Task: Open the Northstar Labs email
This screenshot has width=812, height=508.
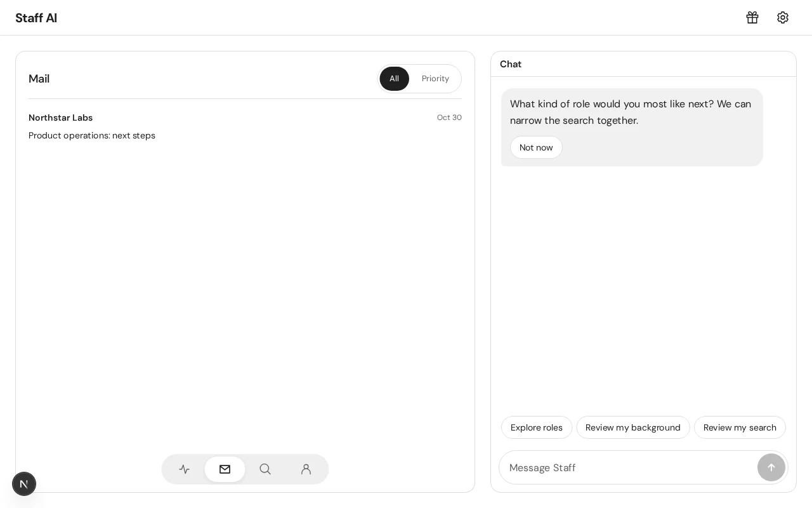Action: click(245, 126)
